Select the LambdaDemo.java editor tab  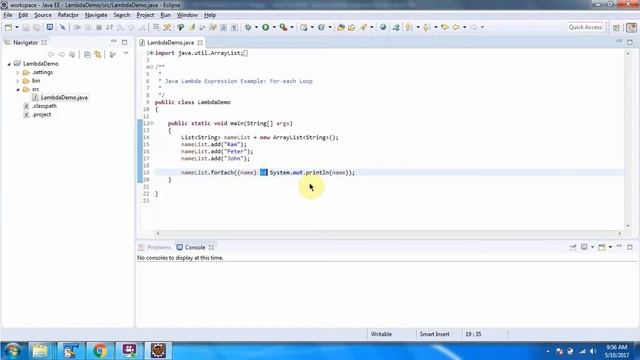[x=170, y=42]
